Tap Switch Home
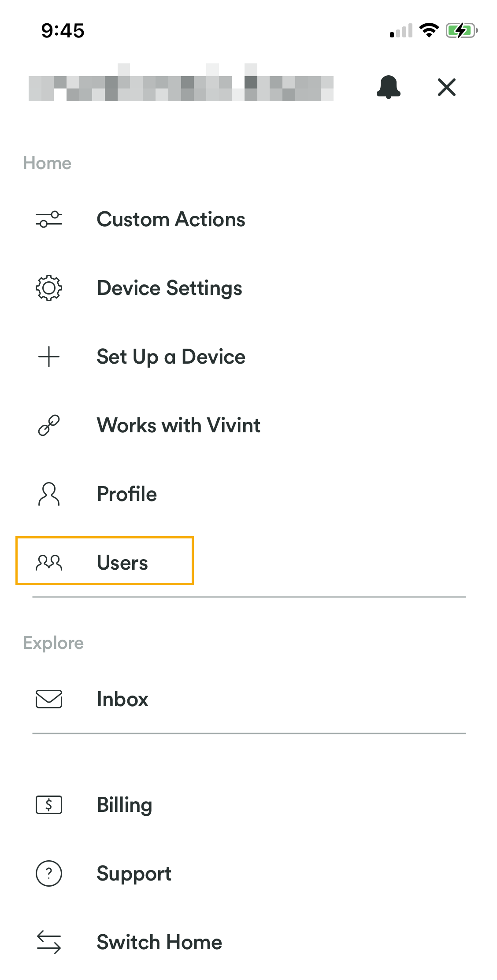This screenshot has height=980, width=497. (159, 942)
